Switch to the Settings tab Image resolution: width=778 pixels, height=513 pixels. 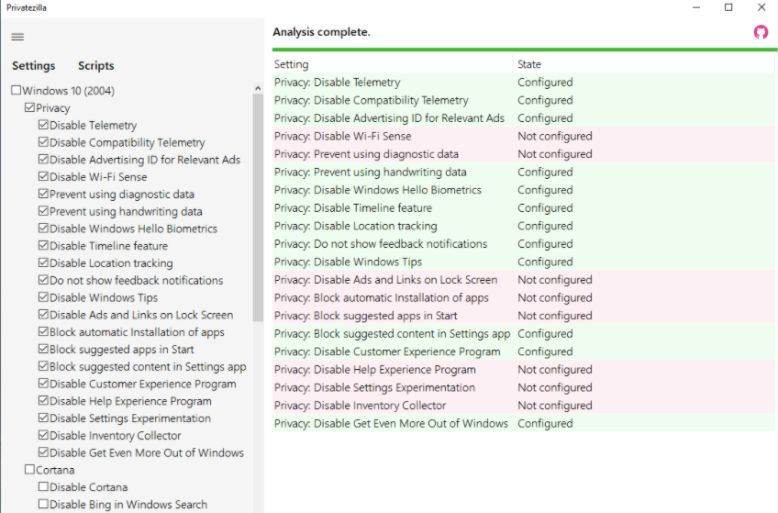click(34, 65)
